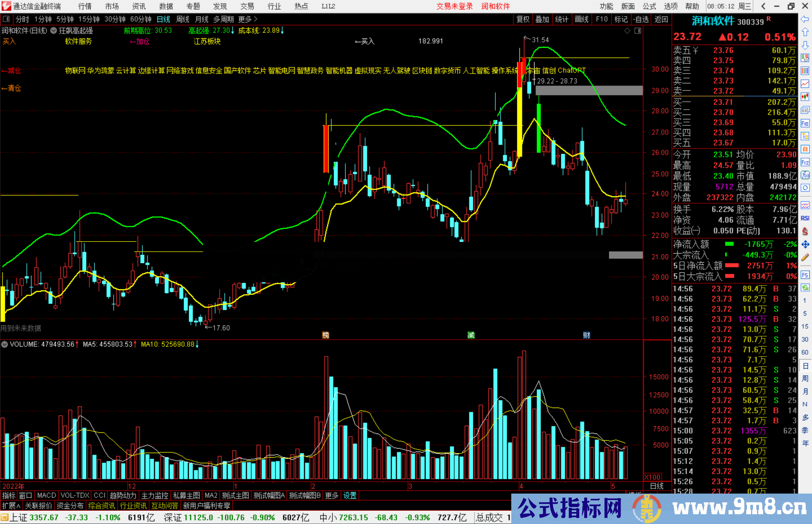Select the pencil drawing tool icon
The width and height of the screenshot is (812, 524).
point(805,258)
